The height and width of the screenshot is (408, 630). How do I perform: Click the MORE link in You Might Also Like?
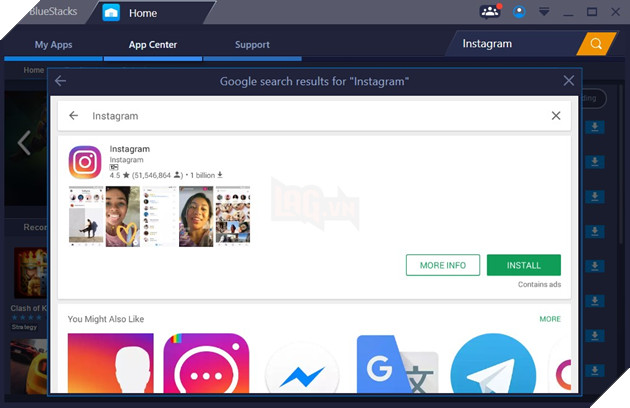coord(550,319)
